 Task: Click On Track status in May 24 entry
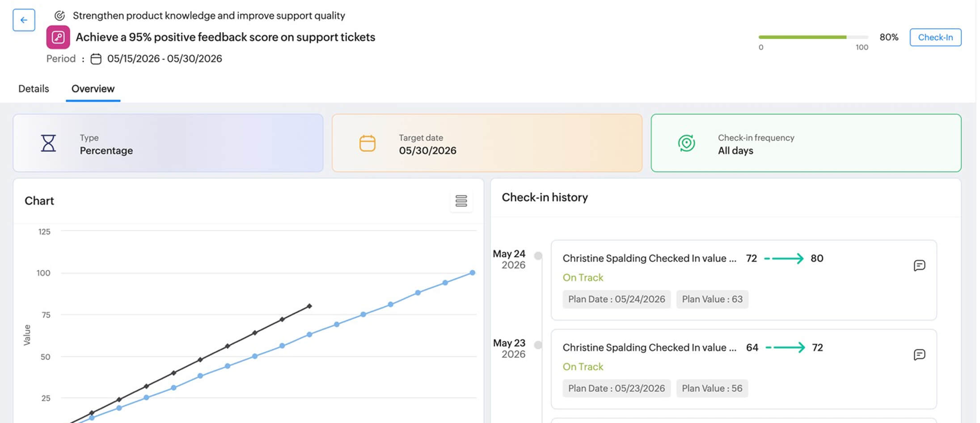click(x=583, y=278)
